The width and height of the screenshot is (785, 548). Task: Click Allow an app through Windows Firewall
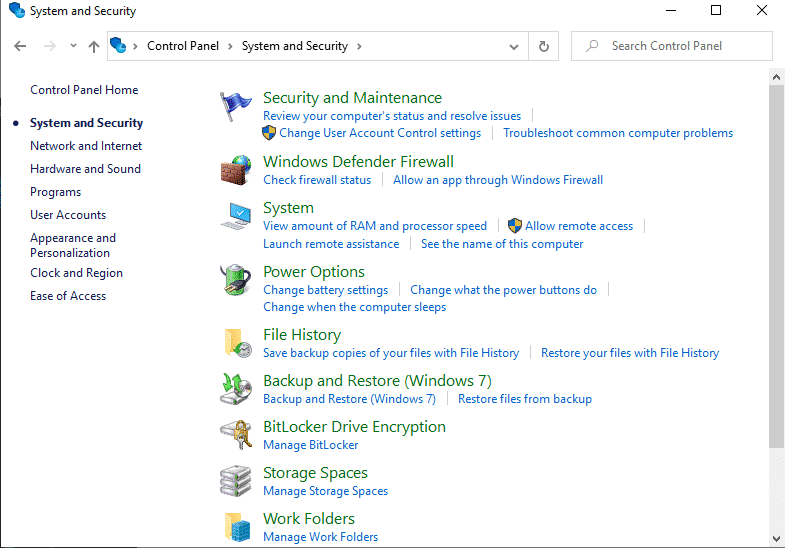click(498, 180)
